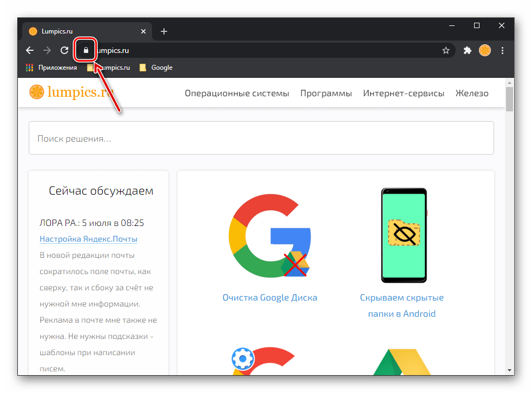This screenshot has width=532, height=393.
Task: Open Железо menu item
Action: point(471,94)
